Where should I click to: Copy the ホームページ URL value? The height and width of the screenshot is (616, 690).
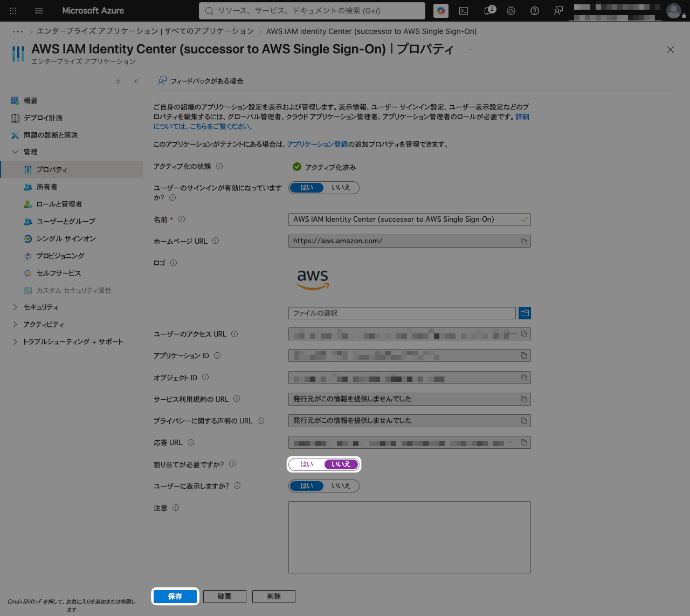(x=524, y=241)
